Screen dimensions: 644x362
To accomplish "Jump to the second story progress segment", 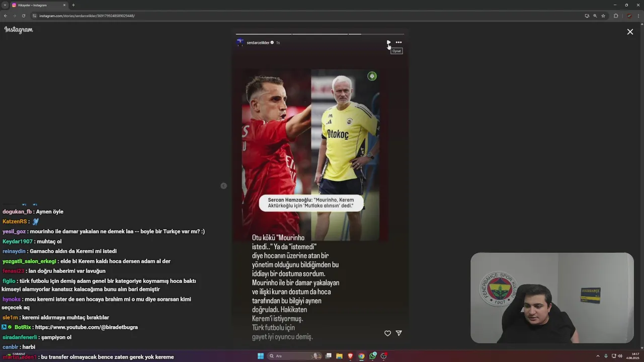I will (x=320, y=34).
